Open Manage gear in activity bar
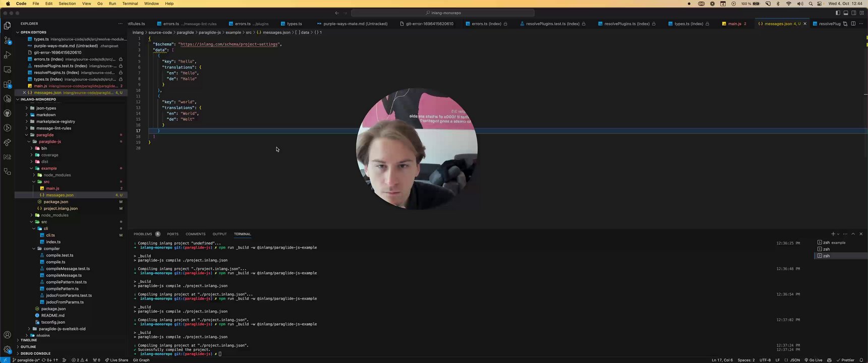Screen dimensions: 868x363 pyautogui.click(x=7, y=349)
